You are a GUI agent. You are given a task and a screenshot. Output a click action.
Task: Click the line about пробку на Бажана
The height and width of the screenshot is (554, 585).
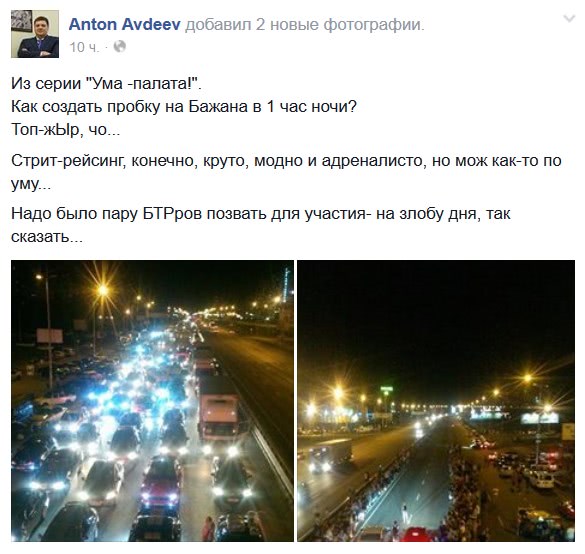coord(184,107)
